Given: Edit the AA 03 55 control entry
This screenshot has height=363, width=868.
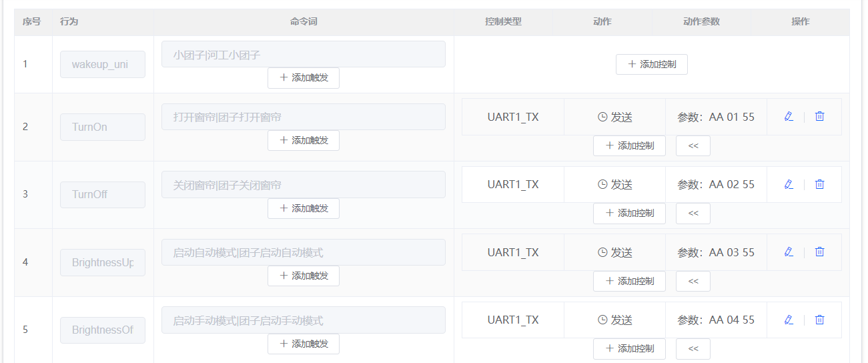Looking at the screenshot, I should coord(789,252).
